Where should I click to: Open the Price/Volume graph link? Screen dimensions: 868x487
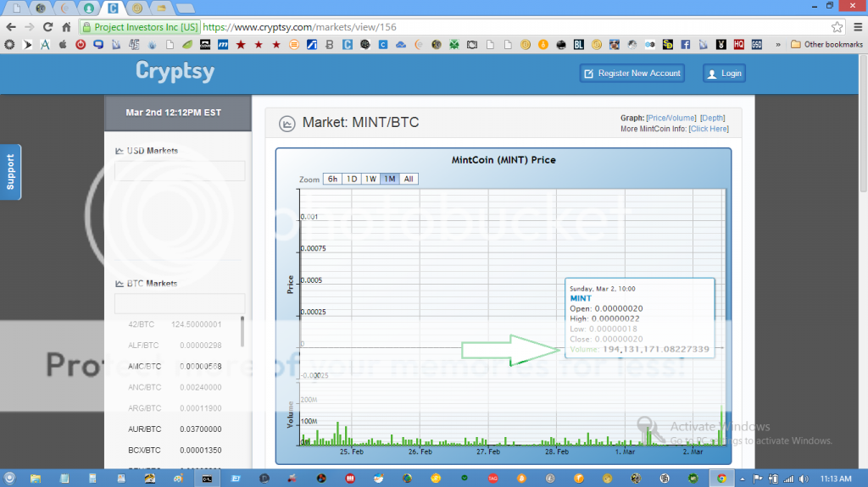point(671,118)
